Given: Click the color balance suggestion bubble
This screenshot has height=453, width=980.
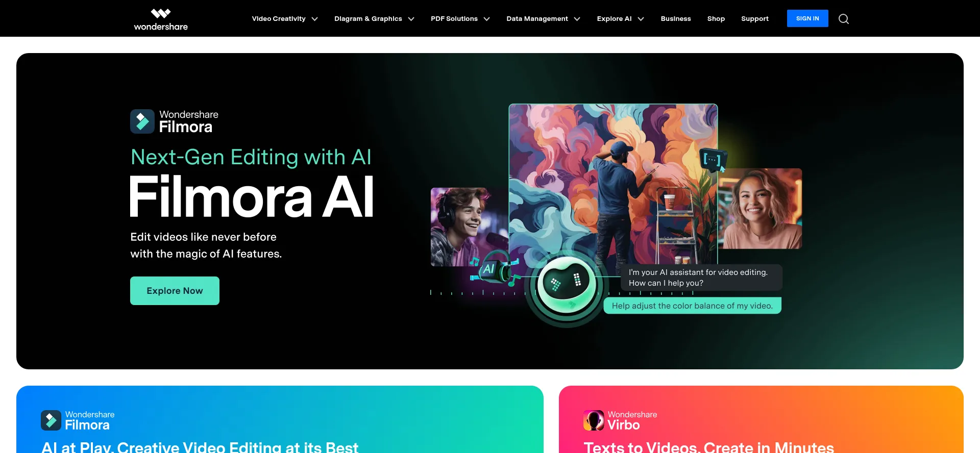Looking at the screenshot, I should pos(693,306).
